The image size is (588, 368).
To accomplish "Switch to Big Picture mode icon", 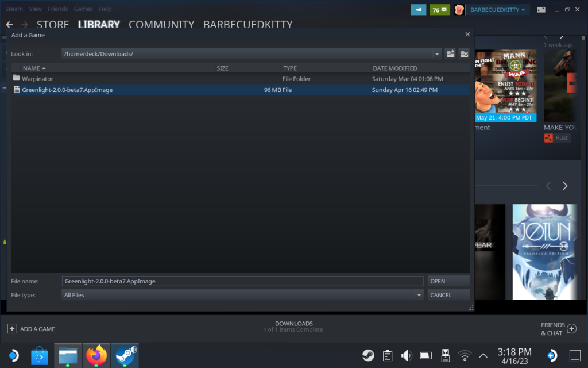I will coord(541,10).
